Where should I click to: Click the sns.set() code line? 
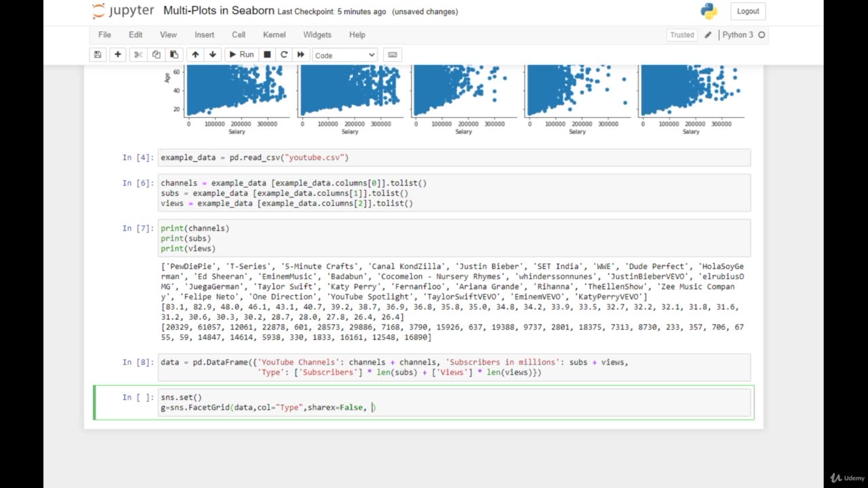pyautogui.click(x=181, y=397)
